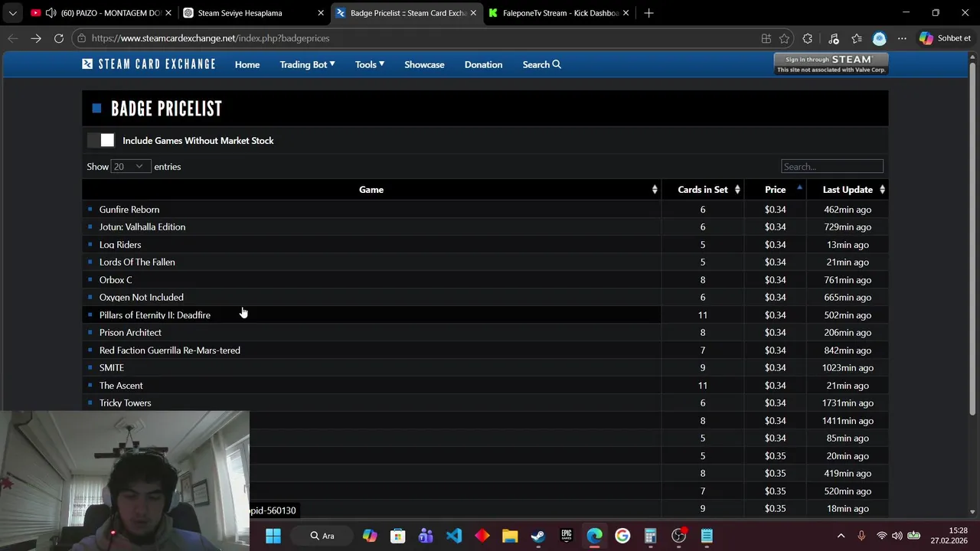Open Lords Of The Fallen link
This screenshot has height=551, width=980.
(x=137, y=262)
